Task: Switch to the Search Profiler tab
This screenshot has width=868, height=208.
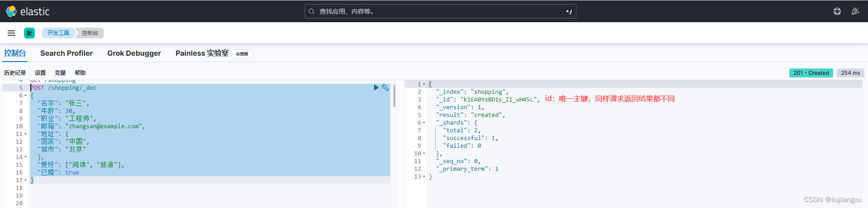Action: click(x=67, y=53)
